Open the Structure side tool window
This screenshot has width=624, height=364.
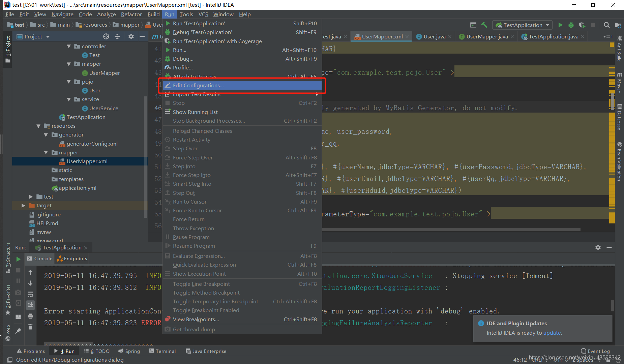click(x=8, y=258)
